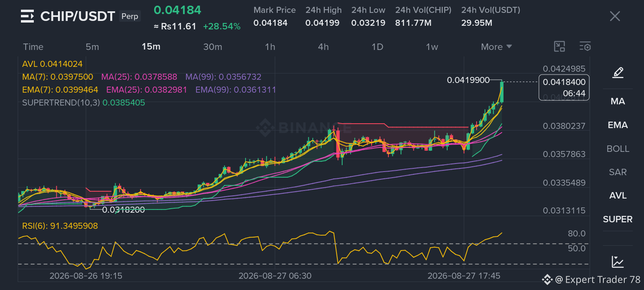644x290 pixels.
Task: Click the 2026-08-27 06:30 time label
Action: tap(275, 276)
